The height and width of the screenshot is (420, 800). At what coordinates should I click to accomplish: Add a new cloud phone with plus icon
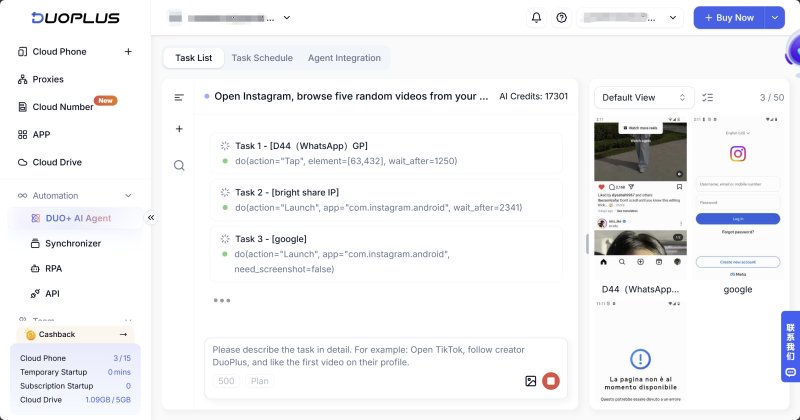(x=128, y=52)
